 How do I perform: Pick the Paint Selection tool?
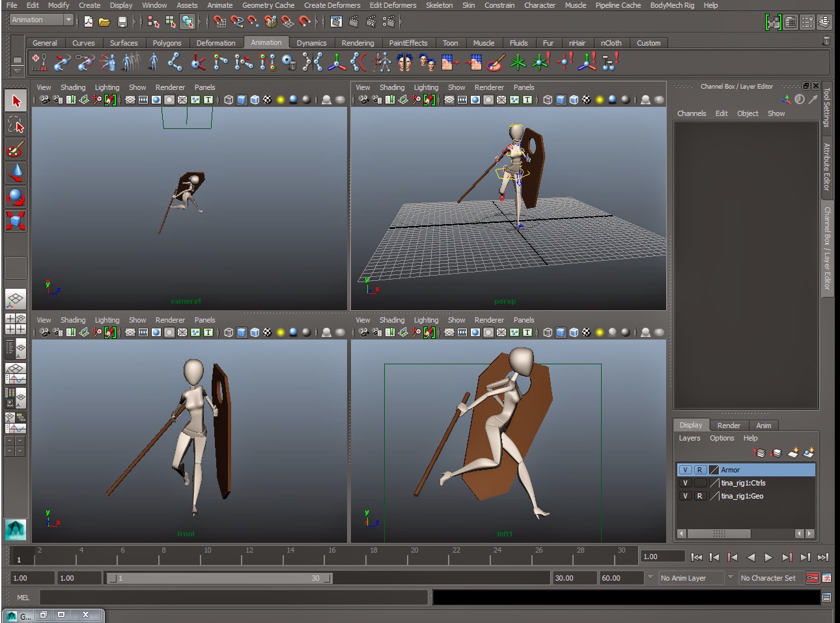16,149
